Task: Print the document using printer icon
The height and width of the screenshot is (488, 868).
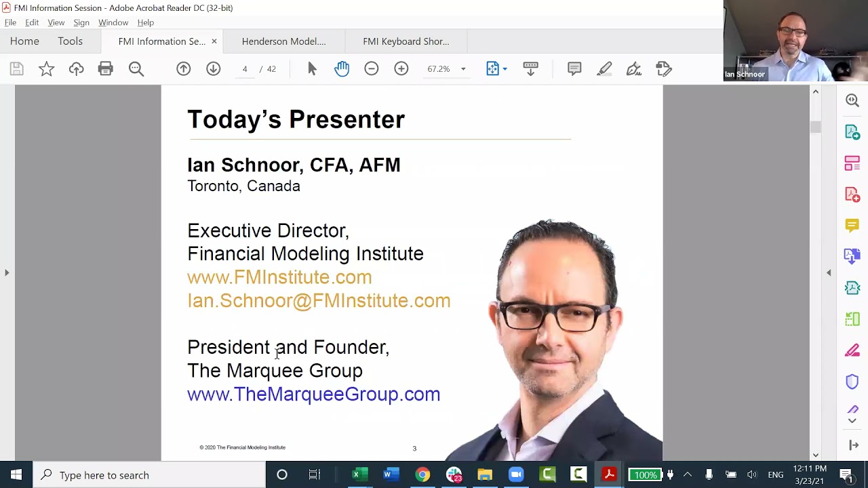Action: click(x=105, y=68)
